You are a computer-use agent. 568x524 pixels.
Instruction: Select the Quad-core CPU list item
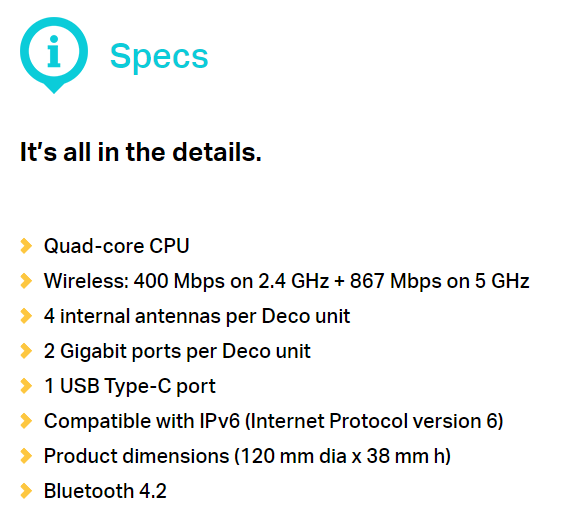point(117,246)
